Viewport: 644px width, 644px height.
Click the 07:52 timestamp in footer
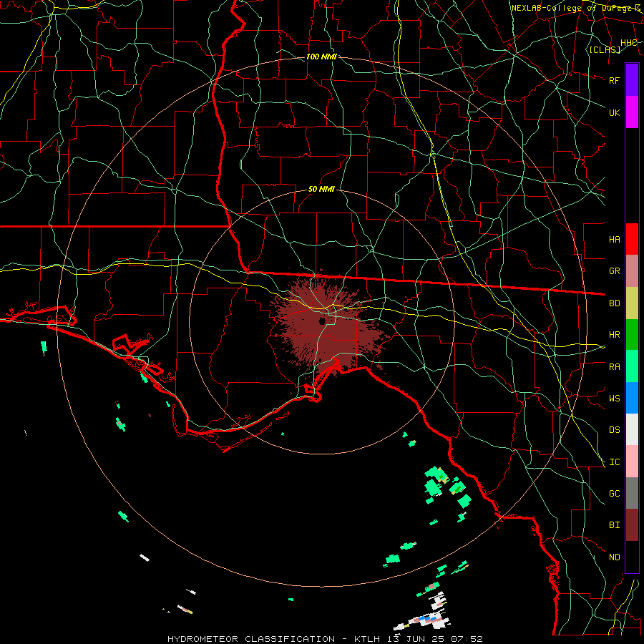tap(469, 639)
